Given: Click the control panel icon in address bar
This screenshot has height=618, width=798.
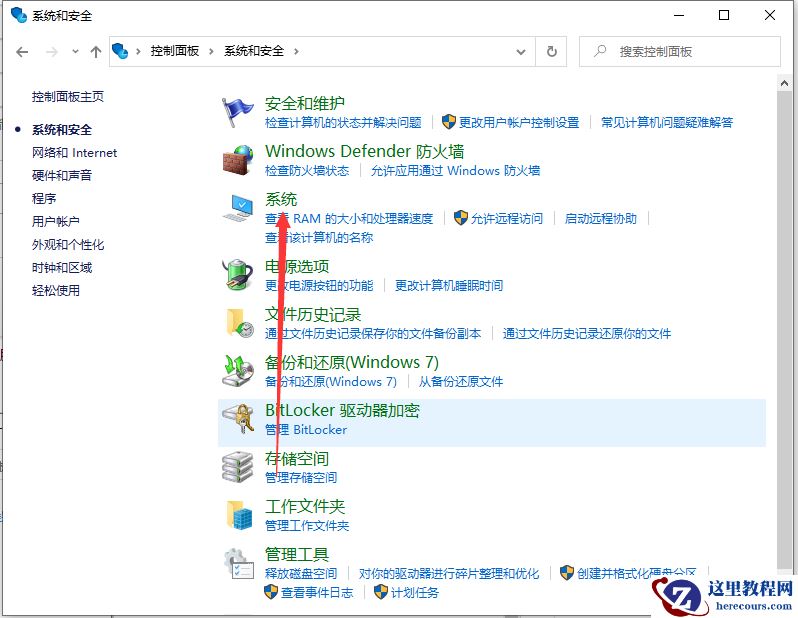Looking at the screenshot, I should pyautogui.click(x=120, y=51).
